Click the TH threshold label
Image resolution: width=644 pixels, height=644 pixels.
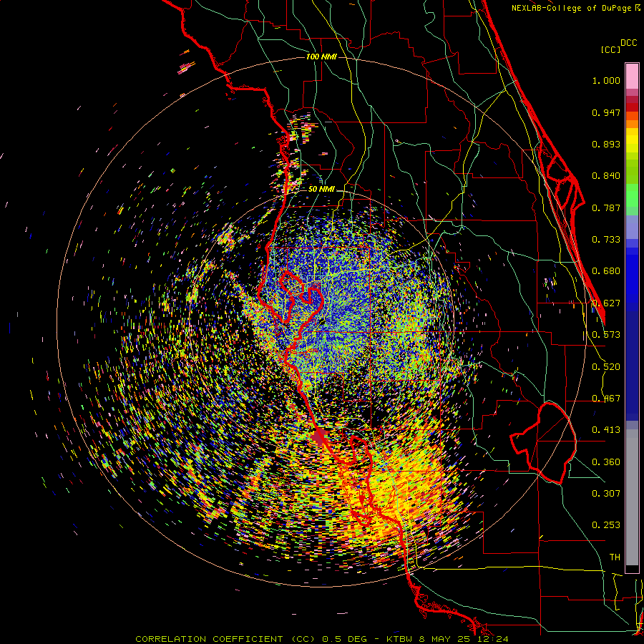(615, 557)
